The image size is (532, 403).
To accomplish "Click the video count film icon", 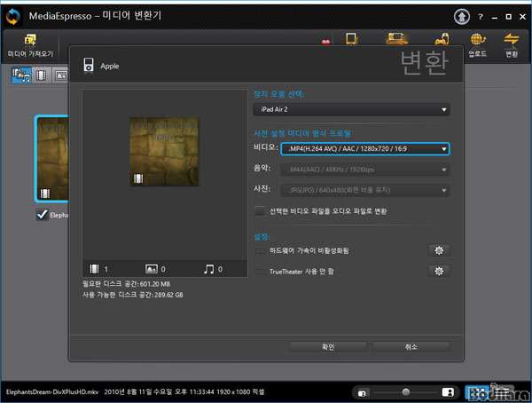I will click(x=94, y=269).
